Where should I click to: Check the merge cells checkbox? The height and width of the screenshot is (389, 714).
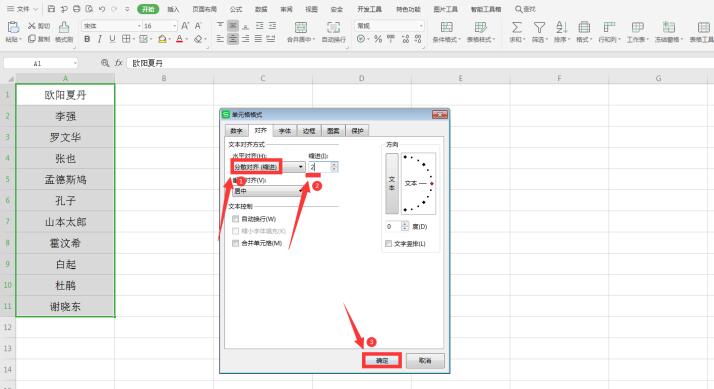pyautogui.click(x=235, y=243)
